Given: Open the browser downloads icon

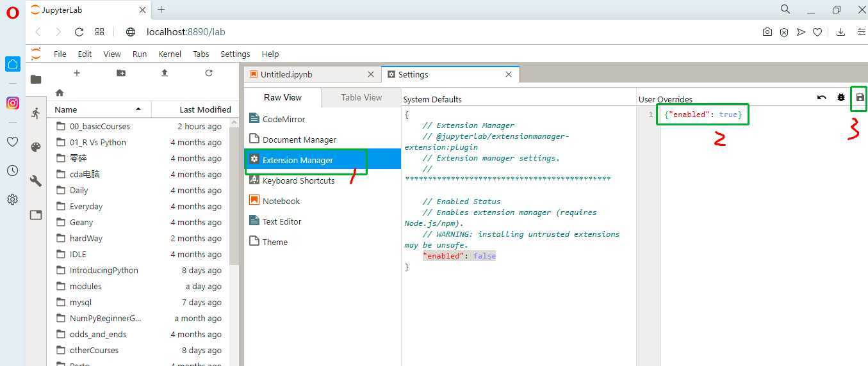Looking at the screenshot, I should click(840, 32).
